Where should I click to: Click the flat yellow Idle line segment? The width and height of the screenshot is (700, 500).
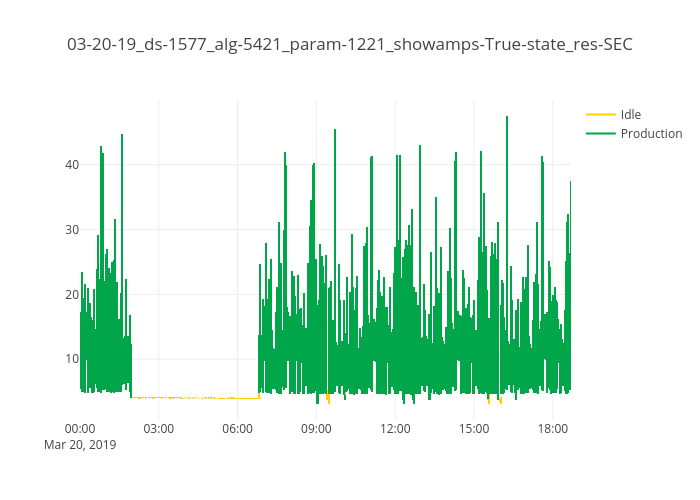tap(195, 397)
